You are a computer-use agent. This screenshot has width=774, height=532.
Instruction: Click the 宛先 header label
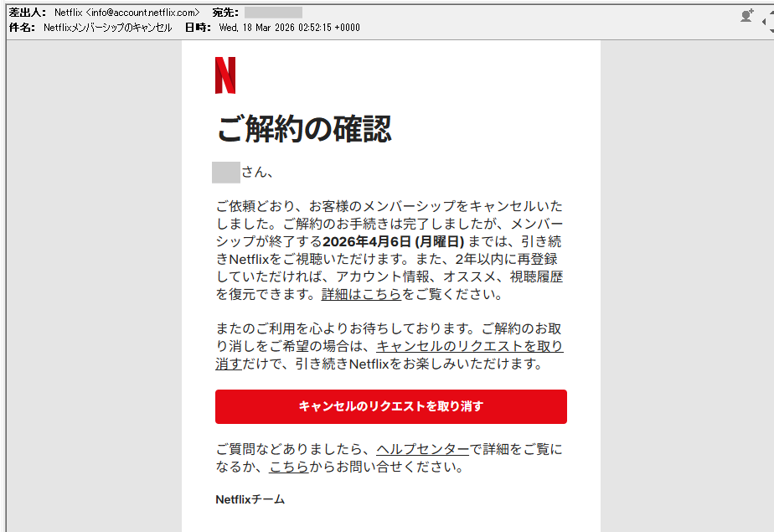(x=224, y=13)
